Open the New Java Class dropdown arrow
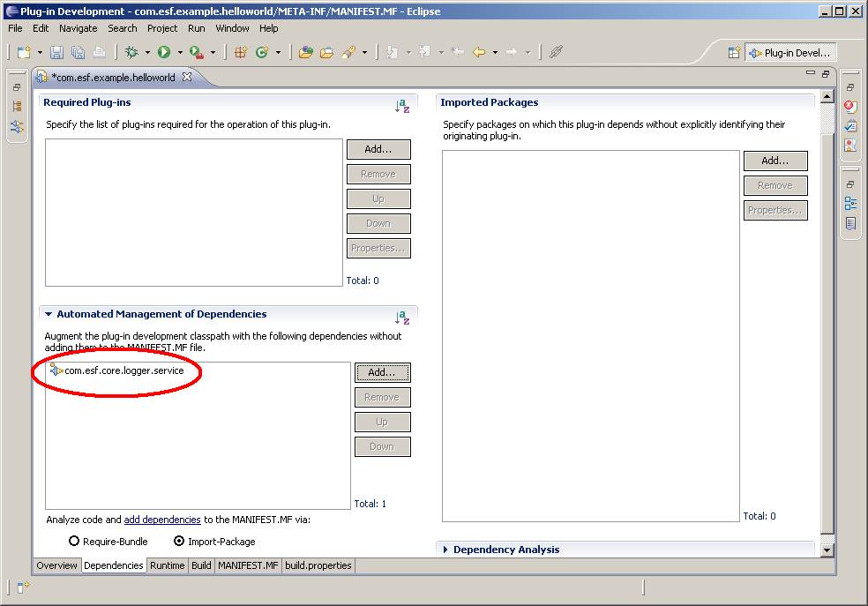This screenshot has height=606, width=868. (278, 53)
